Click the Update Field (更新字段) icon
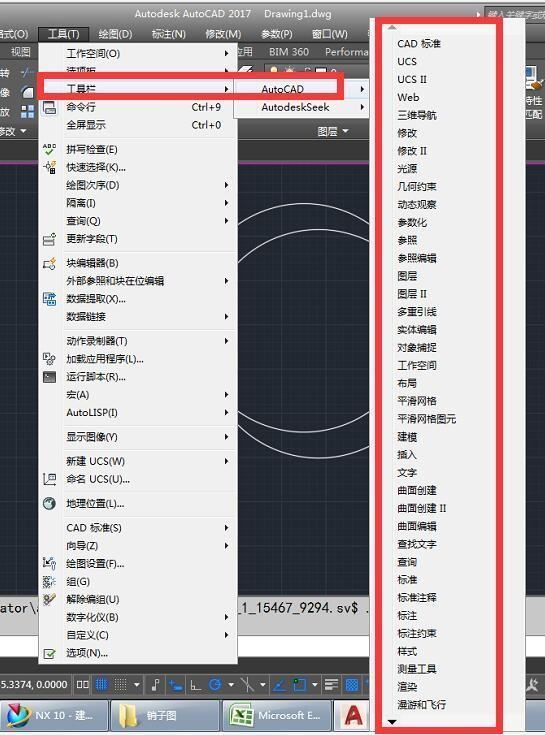 pos(49,239)
